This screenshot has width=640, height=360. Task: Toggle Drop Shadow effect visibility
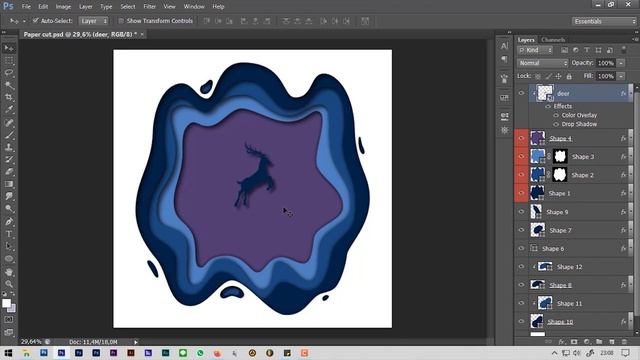[556, 124]
